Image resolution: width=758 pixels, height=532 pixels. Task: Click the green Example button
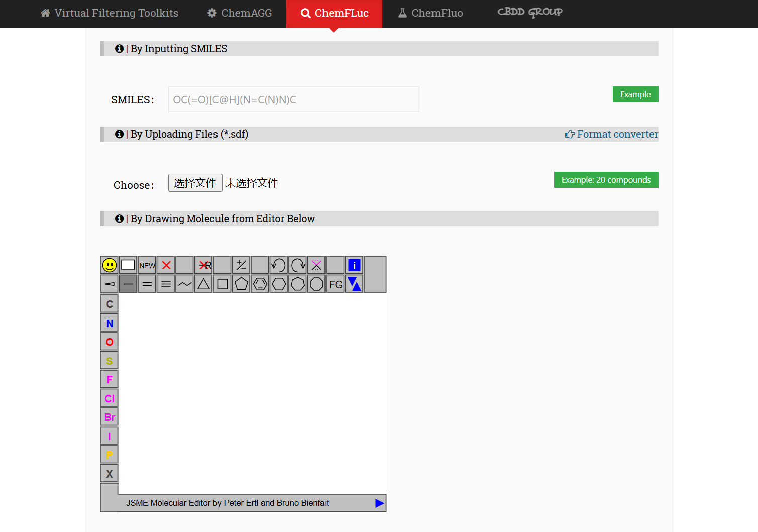click(635, 94)
